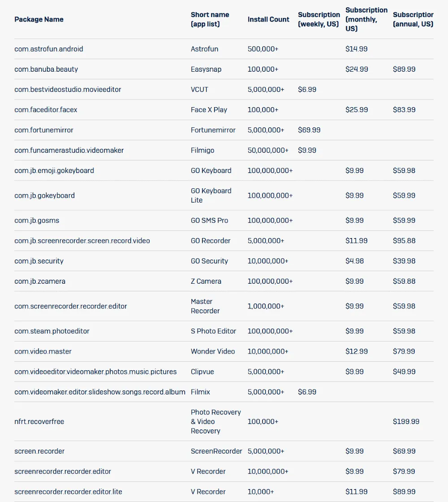Click the com.jb.security package name
448x502 pixels.
[x=39, y=261]
